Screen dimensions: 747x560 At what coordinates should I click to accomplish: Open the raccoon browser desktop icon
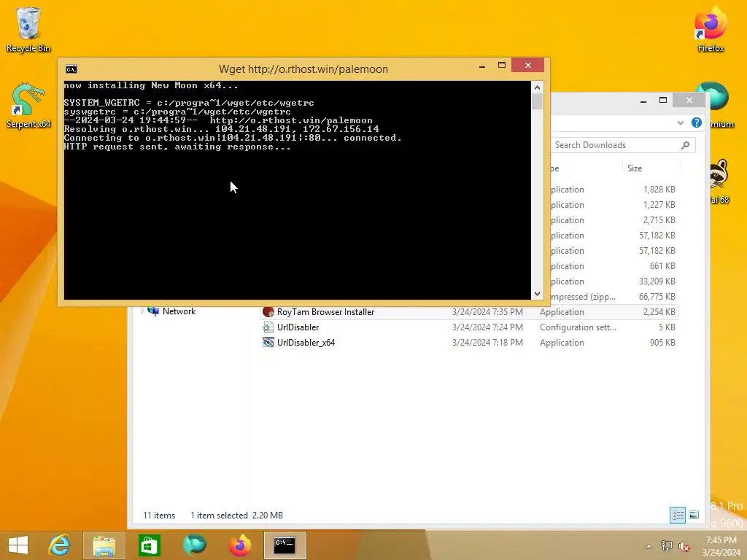pos(720,181)
